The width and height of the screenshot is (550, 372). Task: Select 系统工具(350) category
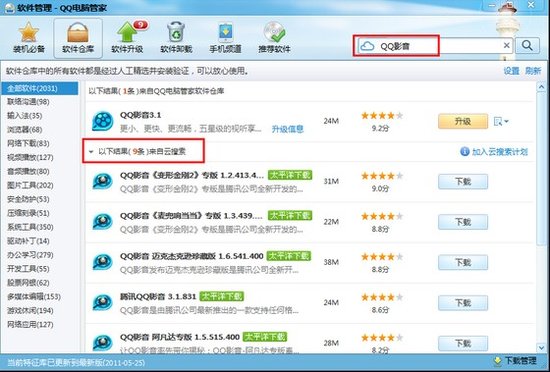coord(30,227)
